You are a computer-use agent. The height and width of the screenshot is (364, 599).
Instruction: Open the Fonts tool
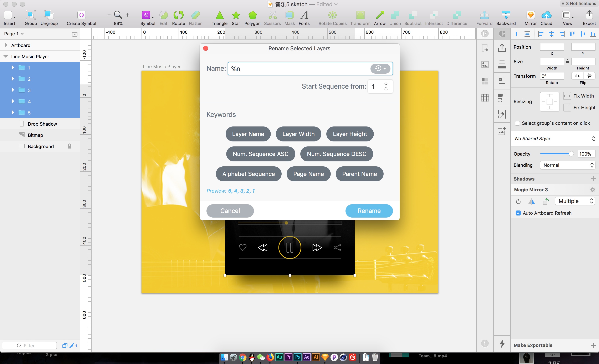click(304, 15)
